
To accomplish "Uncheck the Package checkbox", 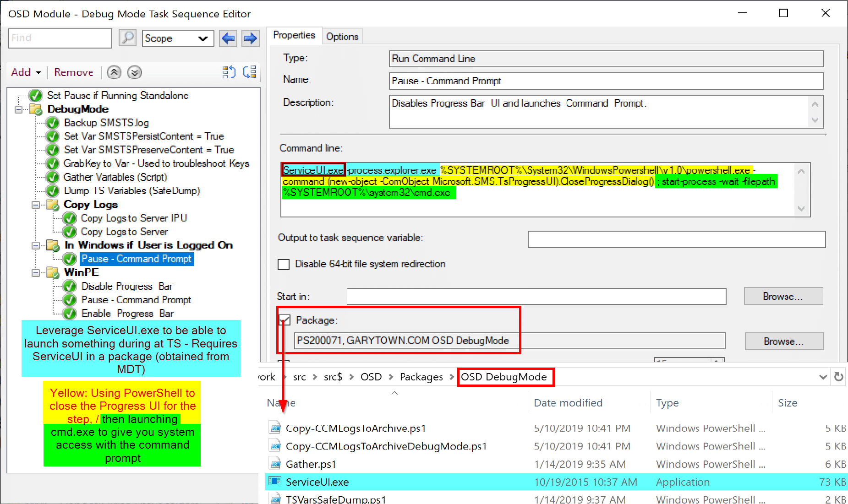I will coord(285,320).
